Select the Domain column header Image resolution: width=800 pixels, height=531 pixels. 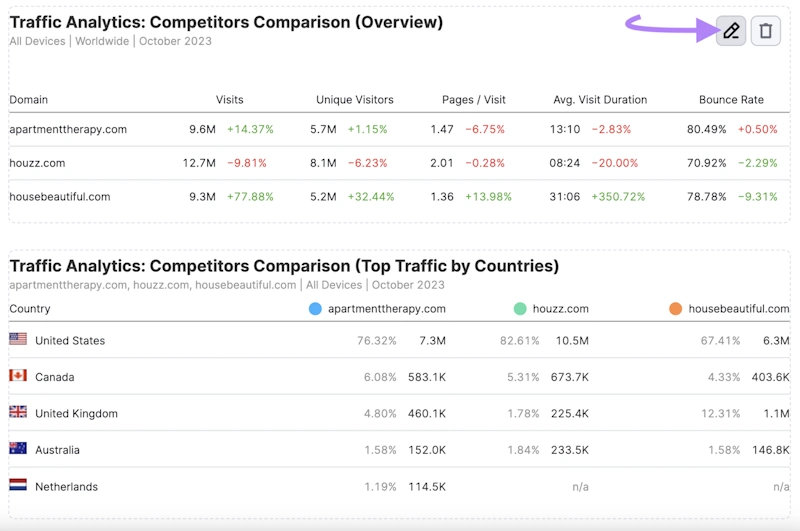tap(29, 99)
